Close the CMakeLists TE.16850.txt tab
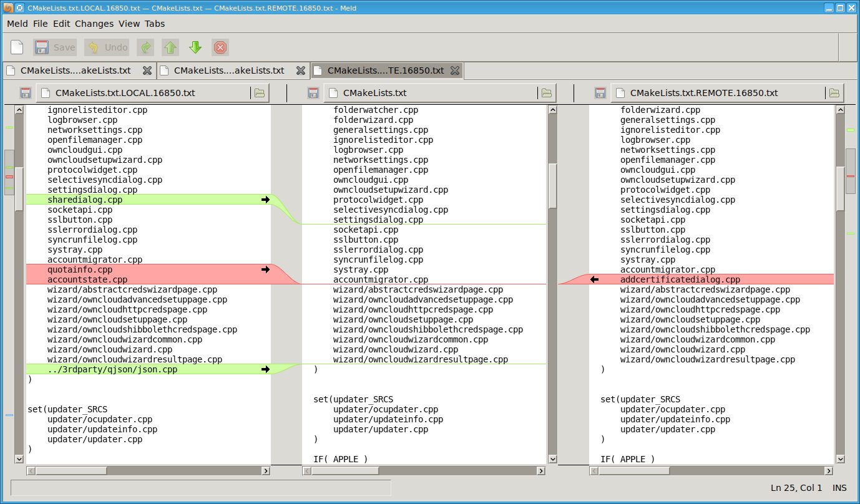This screenshot has width=860, height=504. pos(455,70)
